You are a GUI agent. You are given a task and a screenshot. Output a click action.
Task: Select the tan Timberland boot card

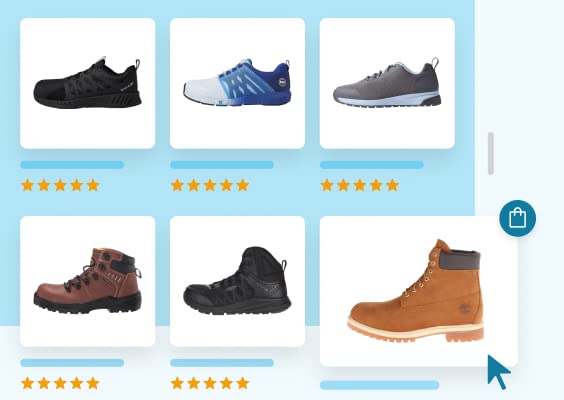[419, 291]
